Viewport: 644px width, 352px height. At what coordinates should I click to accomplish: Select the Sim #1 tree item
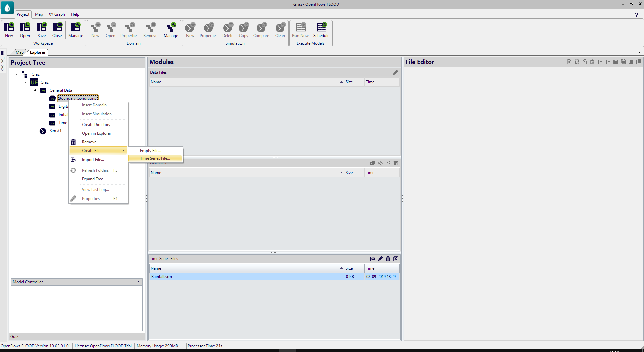55,131
